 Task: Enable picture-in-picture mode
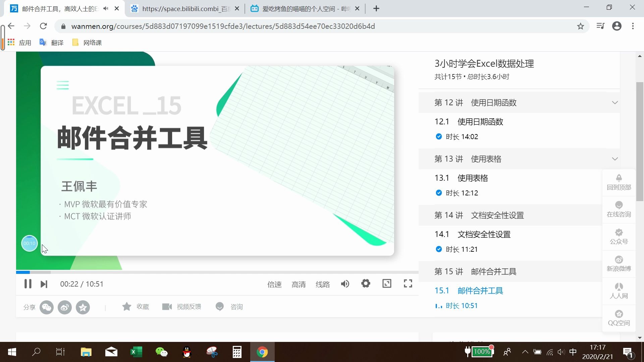[386, 283]
